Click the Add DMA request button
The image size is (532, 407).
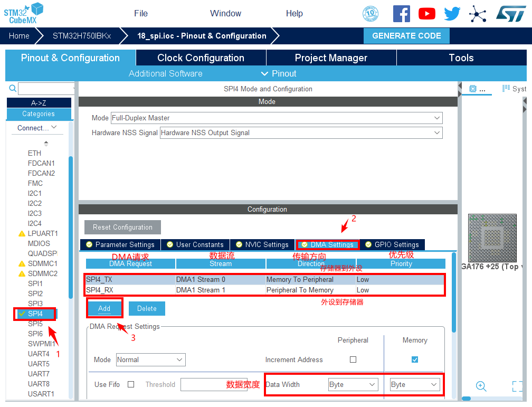[x=104, y=308]
